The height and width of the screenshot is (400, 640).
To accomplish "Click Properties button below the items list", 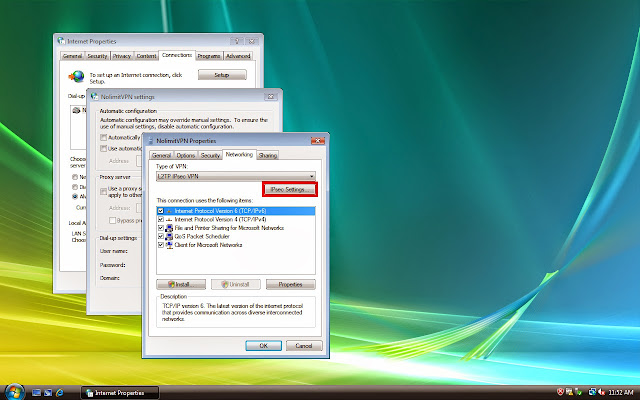I will coord(291,284).
